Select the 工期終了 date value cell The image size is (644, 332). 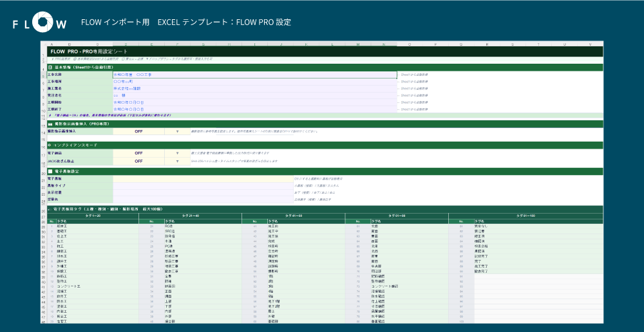click(x=254, y=109)
